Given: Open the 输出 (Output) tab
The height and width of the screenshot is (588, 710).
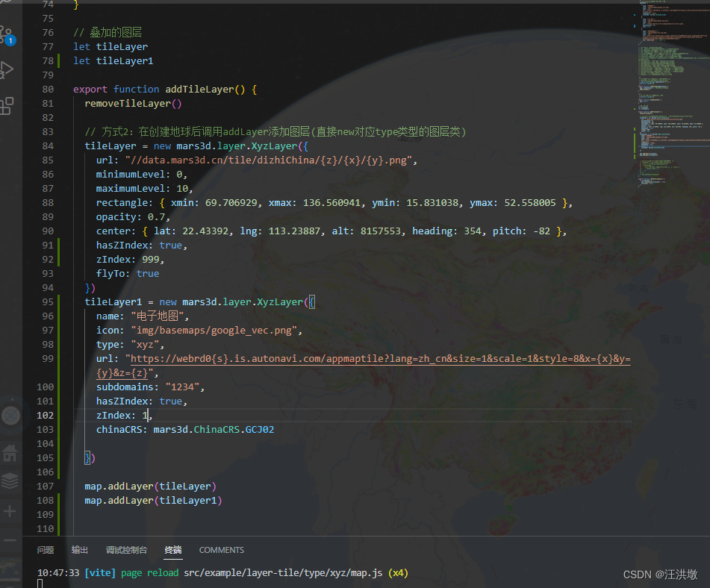Looking at the screenshot, I should coord(79,550).
